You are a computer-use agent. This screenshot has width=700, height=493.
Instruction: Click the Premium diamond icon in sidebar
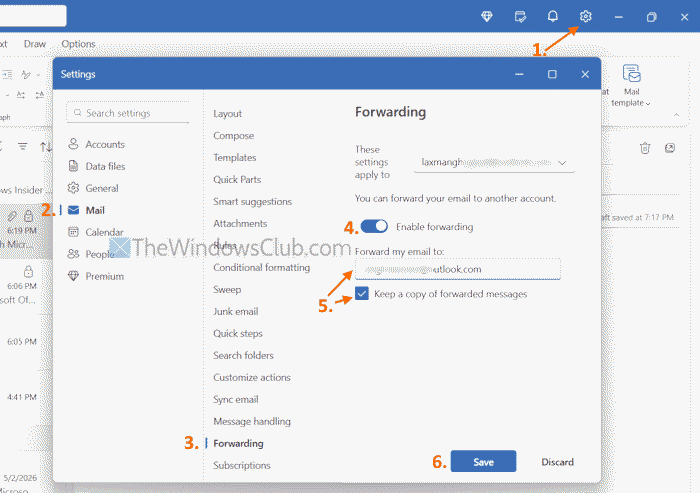(x=73, y=276)
